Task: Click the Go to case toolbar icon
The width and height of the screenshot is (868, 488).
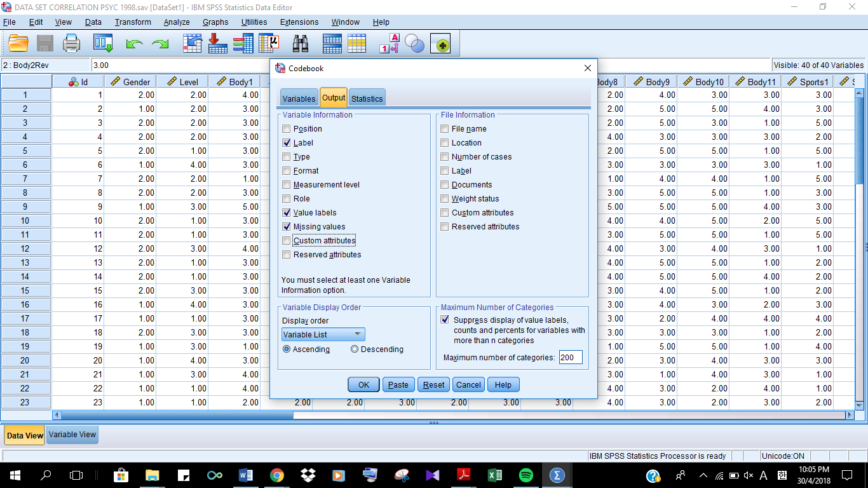Action: 192,43
